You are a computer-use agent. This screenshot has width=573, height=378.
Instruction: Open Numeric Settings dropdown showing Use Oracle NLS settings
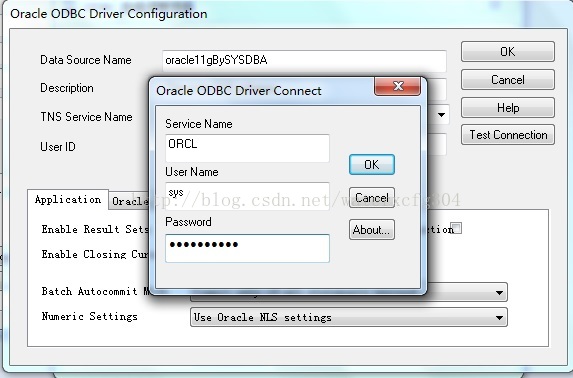pyautogui.click(x=349, y=317)
